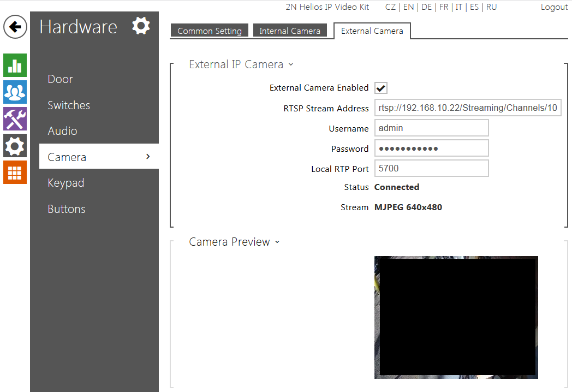Screen dimensions: 572x392
Task: Click the back arrow icon
Action: click(x=15, y=27)
